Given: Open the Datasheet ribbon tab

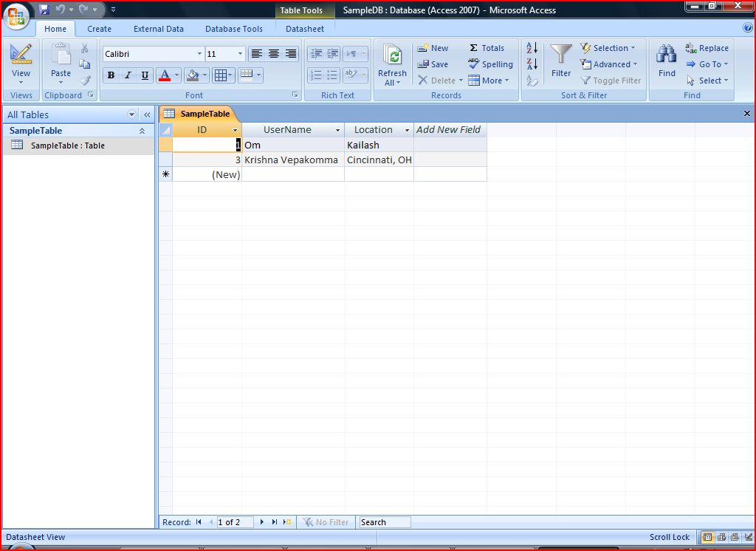Looking at the screenshot, I should (305, 29).
